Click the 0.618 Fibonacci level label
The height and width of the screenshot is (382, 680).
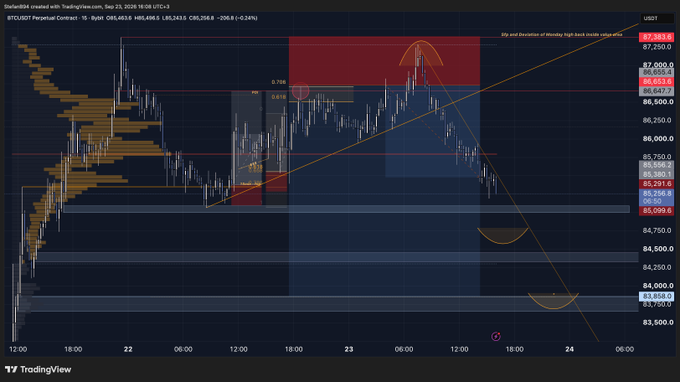[x=278, y=97]
